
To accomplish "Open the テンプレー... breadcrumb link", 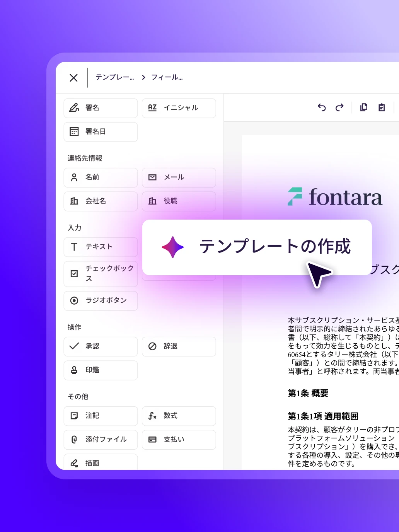I will (115, 77).
